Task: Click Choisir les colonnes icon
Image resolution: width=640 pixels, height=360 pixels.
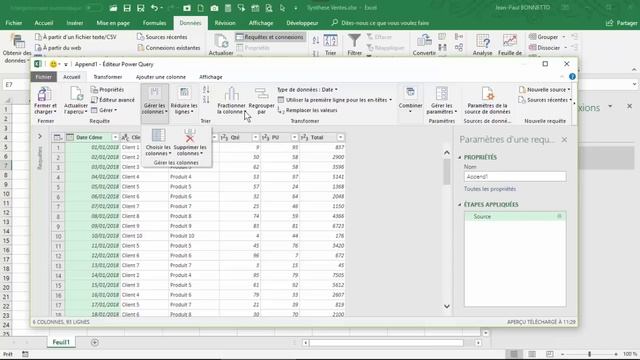Action: [158, 136]
